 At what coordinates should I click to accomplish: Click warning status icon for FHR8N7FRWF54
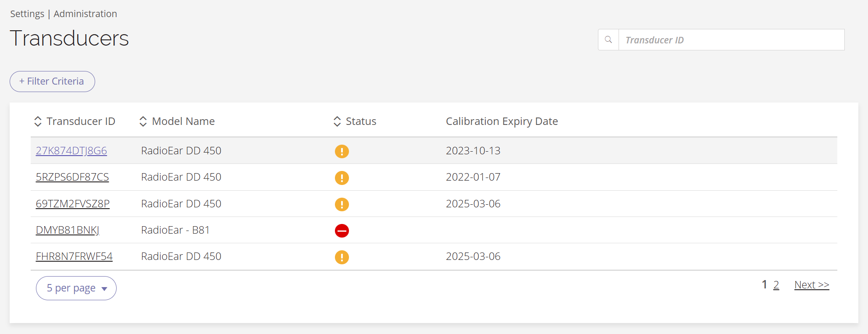tap(342, 257)
